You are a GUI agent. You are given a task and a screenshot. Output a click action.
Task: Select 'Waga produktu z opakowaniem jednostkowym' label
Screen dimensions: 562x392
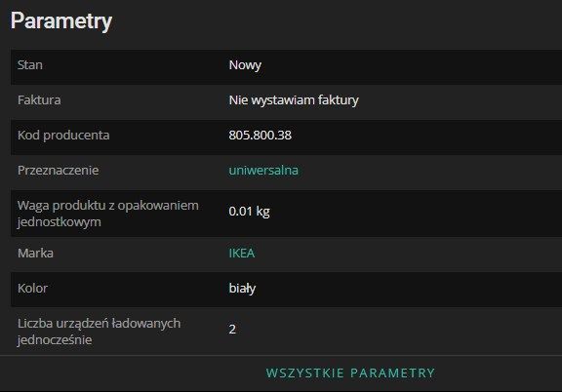pyautogui.click(x=108, y=214)
